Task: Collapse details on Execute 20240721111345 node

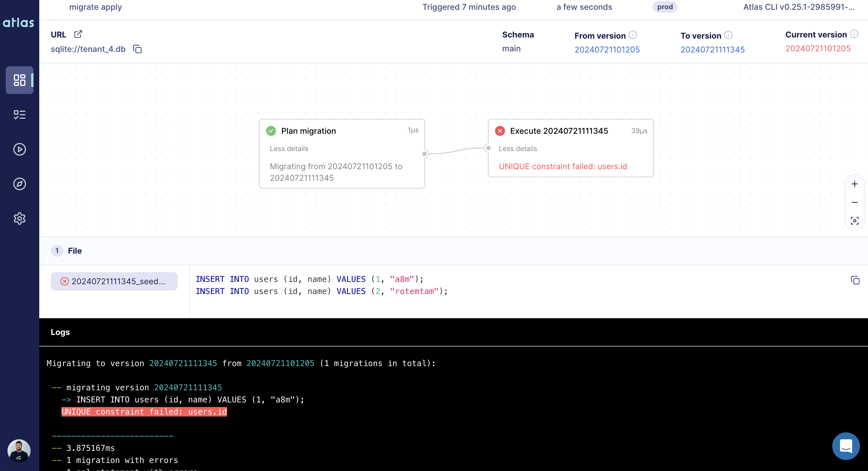Action: tap(518, 148)
